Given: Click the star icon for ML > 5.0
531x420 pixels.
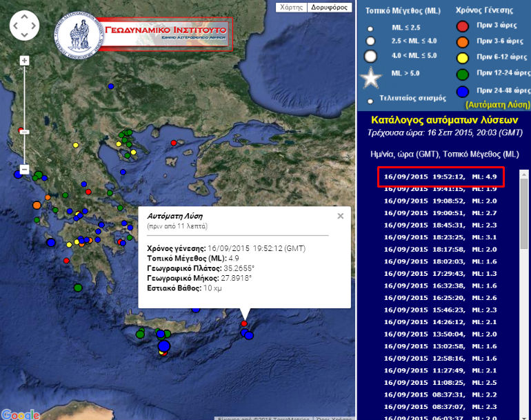Looking at the screenshot, I should point(372,78).
